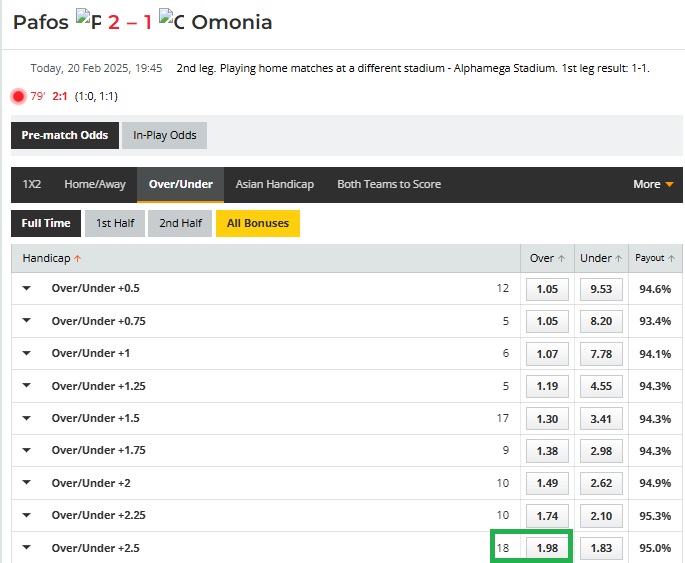Image resolution: width=685 pixels, height=563 pixels.
Task: Click the 2nd Half button
Action: coord(180,223)
